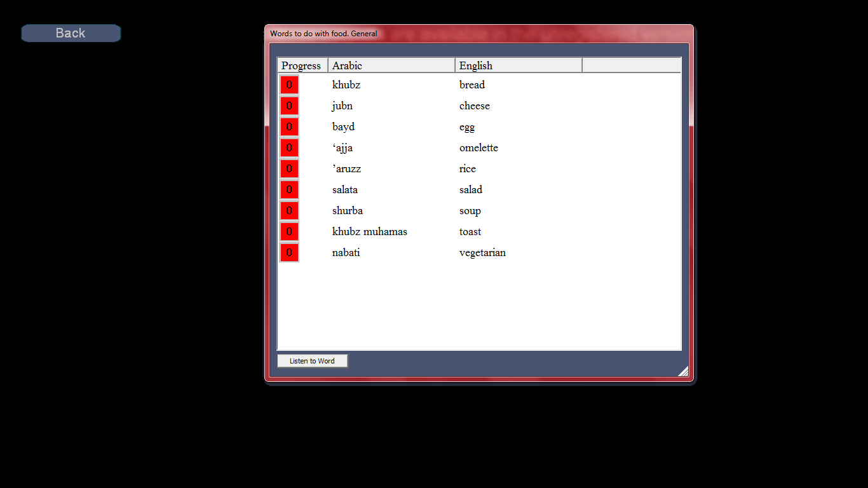The image size is (868, 488).
Task: Sort by the English column header
Action: coord(519,65)
